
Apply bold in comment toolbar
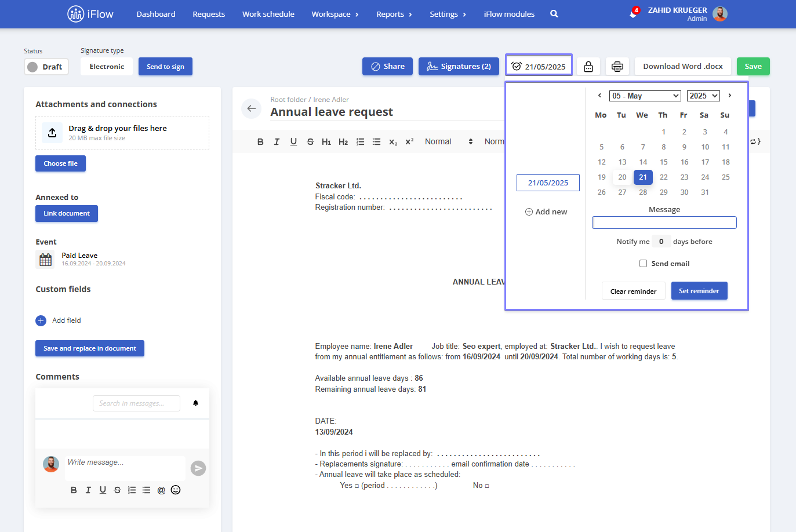tap(74, 490)
